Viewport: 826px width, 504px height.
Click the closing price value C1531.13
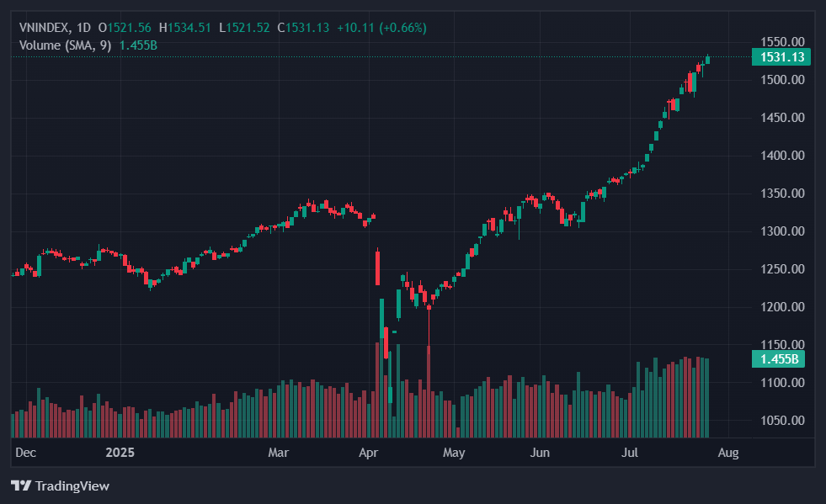303,28
